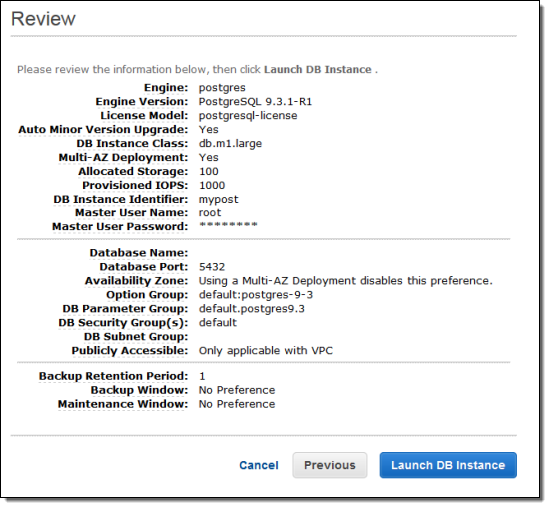
Task: Click the Launch DB Instance button
Action: pyautogui.click(x=448, y=465)
